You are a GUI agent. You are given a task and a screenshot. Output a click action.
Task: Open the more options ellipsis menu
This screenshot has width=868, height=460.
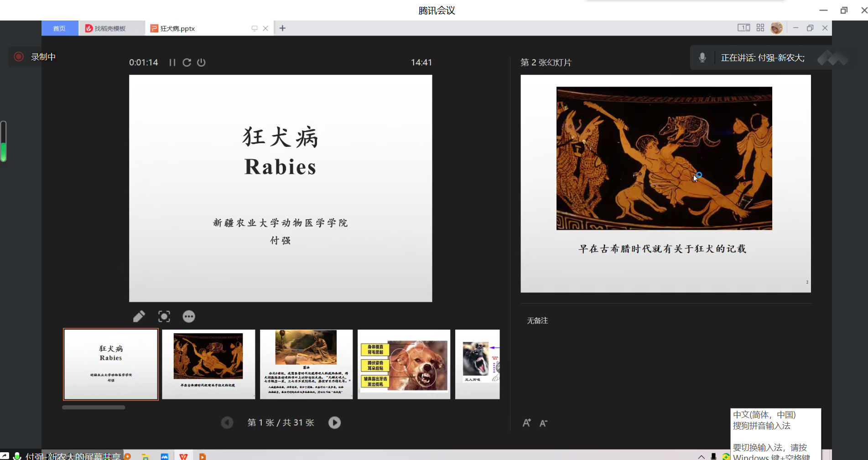click(189, 316)
